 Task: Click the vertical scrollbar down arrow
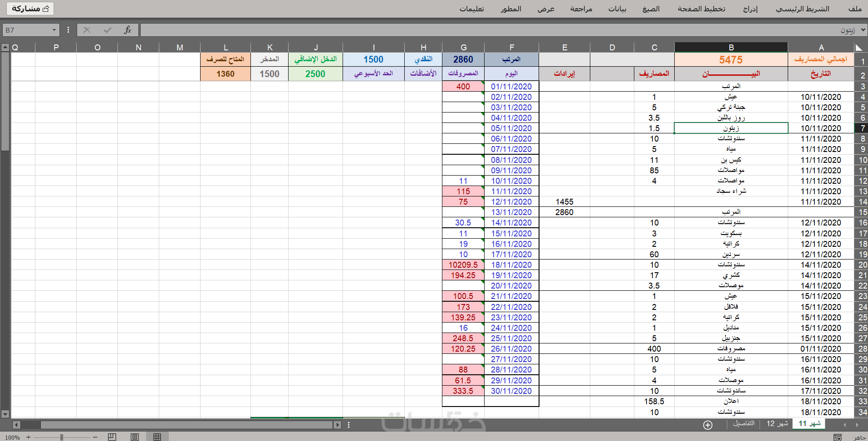(x=5, y=414)
